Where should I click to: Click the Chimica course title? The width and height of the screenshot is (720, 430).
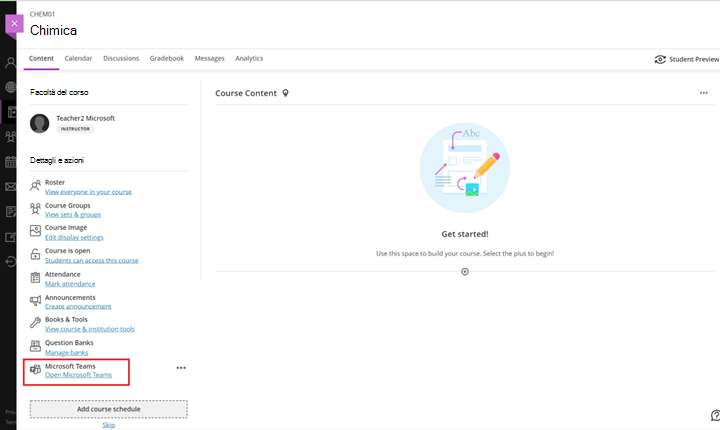coord(53,30)
